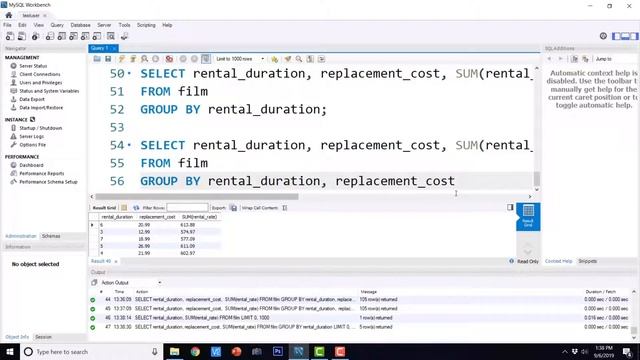Create new table icon in main toolbar
The width and height of the screenshot is (640, 360).
point(62,36)
